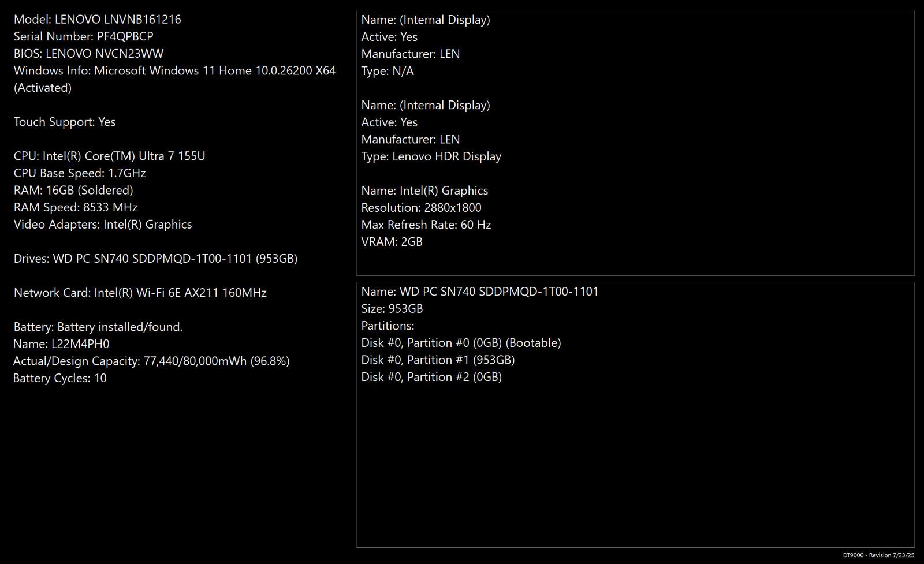
Task: Click the Model LENOVO LNVNB161216 line
Action: (97, 20)
